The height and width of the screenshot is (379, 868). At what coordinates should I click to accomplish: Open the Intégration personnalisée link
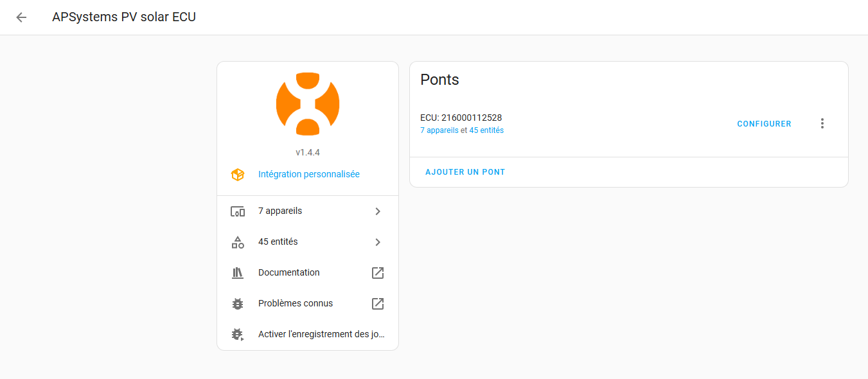(x=309, y=174)
